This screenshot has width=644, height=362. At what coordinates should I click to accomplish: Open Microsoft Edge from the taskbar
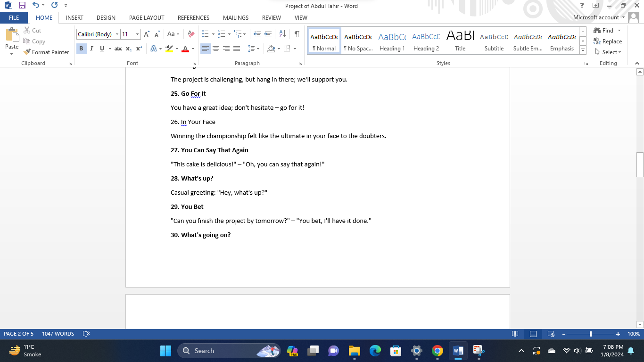375,351
